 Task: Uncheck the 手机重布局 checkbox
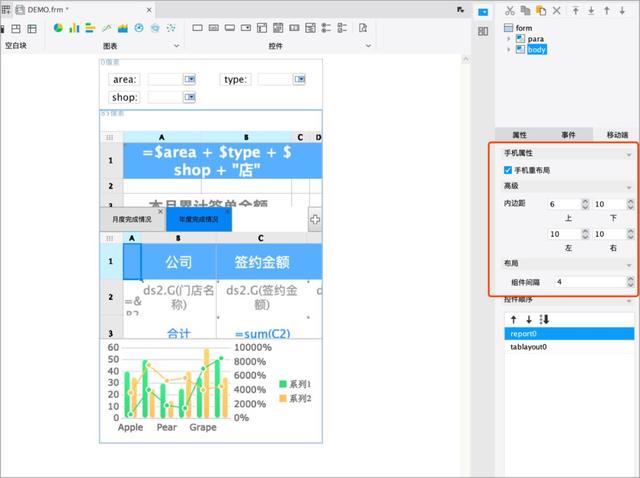point(508,170)
